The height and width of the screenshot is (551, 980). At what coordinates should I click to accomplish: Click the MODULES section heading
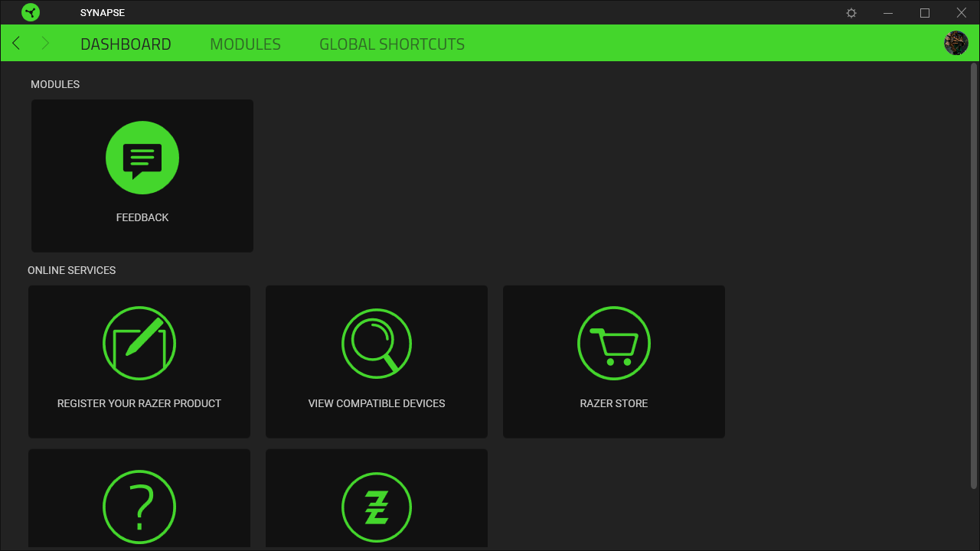[55, 84]
